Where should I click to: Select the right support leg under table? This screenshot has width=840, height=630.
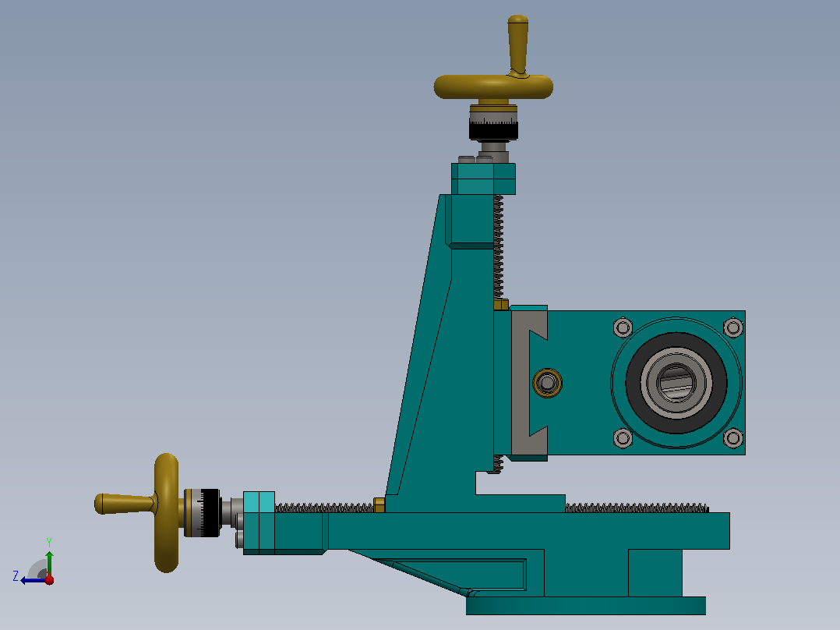pos(655,572)
